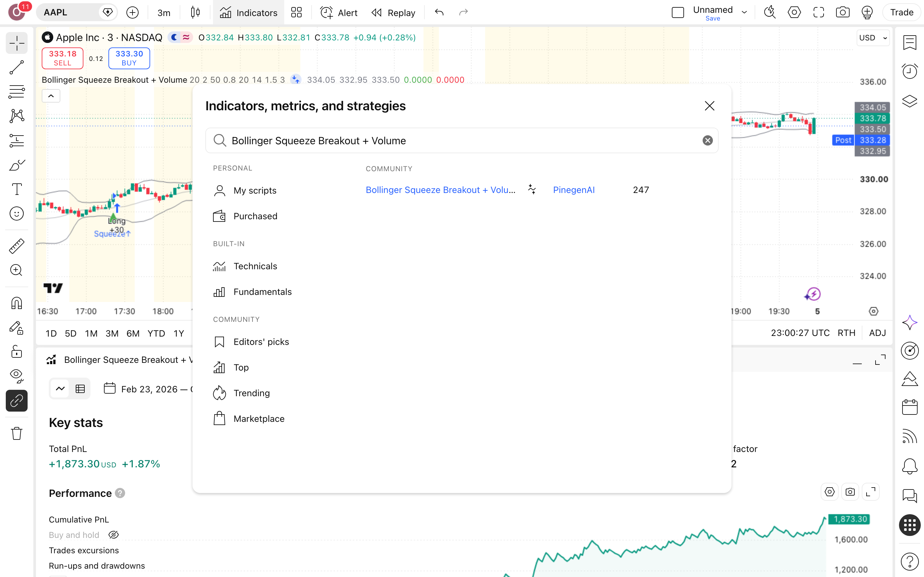The height and width of the screenshot is (577, 924).
Task: Turn on magnet mode
Action: pyautogui.click(x=16, y=303)
